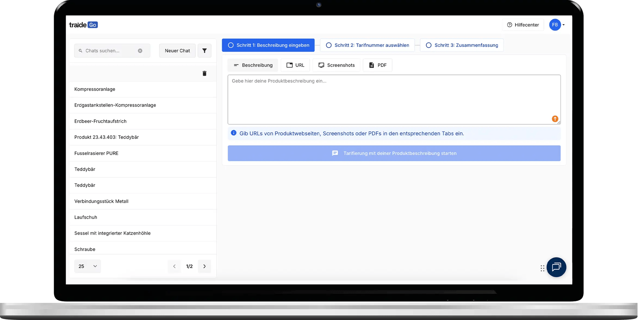Screen dimensions: 644x320
Task: Switch to the URL tab
Action: pos(295,65)
